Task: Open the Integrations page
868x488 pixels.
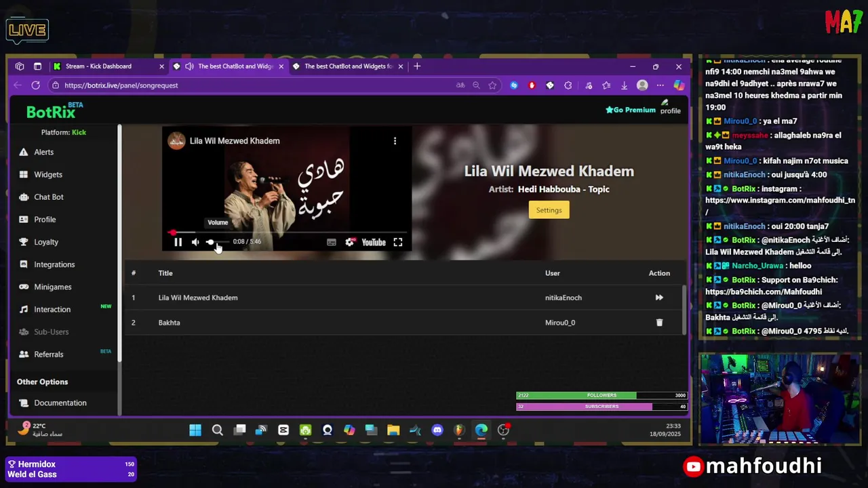Action: click(54, 264)
